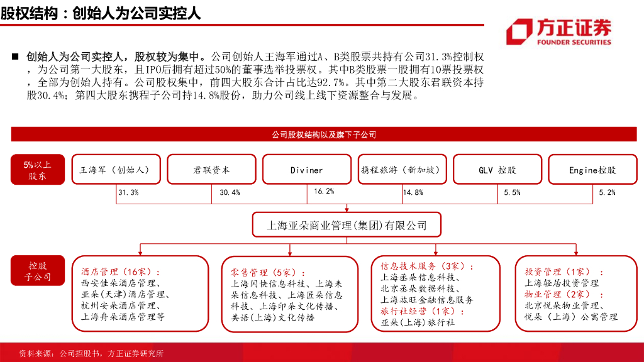Click the 5.2% ownership value
Screen dimensions: 644x362
click(607, 192)
